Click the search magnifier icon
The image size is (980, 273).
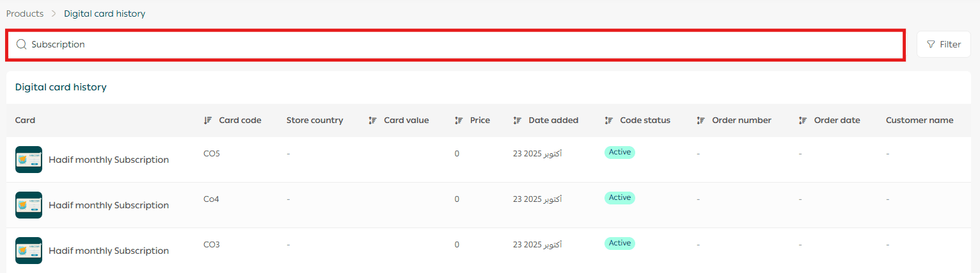(21, 44)
